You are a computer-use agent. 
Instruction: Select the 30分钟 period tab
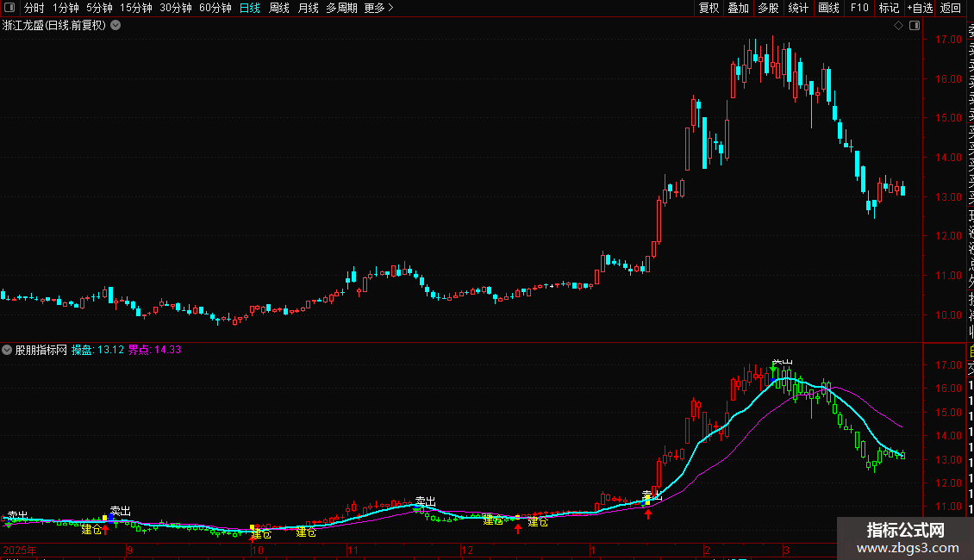click(x=176, y=8)
